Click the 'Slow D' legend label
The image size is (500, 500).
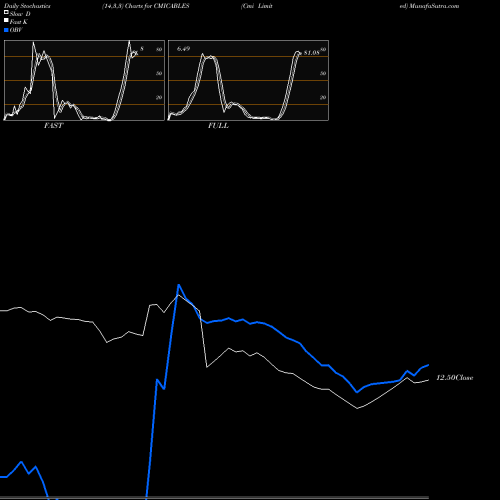20,14
